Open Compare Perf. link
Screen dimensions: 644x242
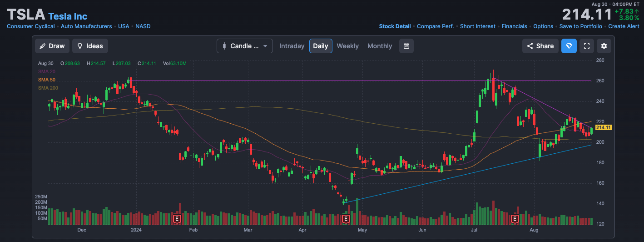pos(435,26)
